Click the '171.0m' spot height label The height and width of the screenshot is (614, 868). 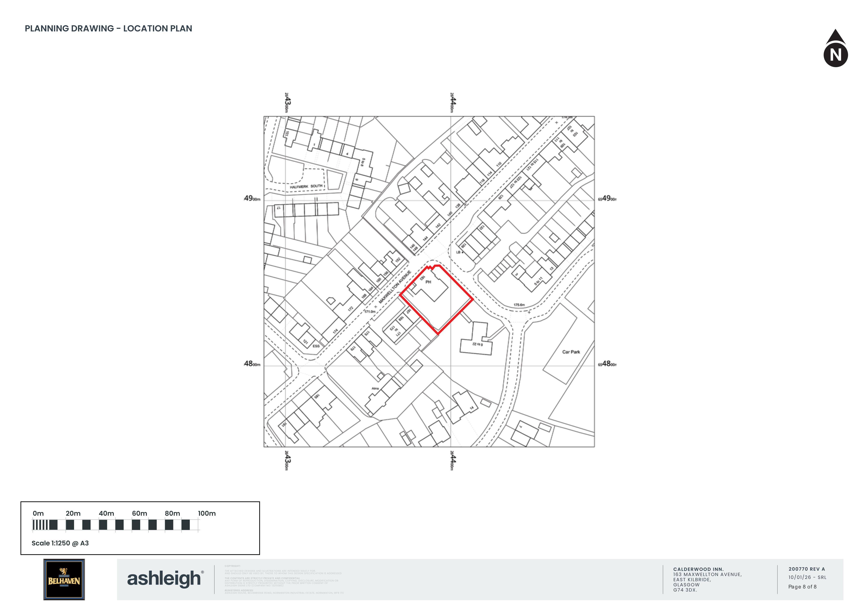point(370,312)
